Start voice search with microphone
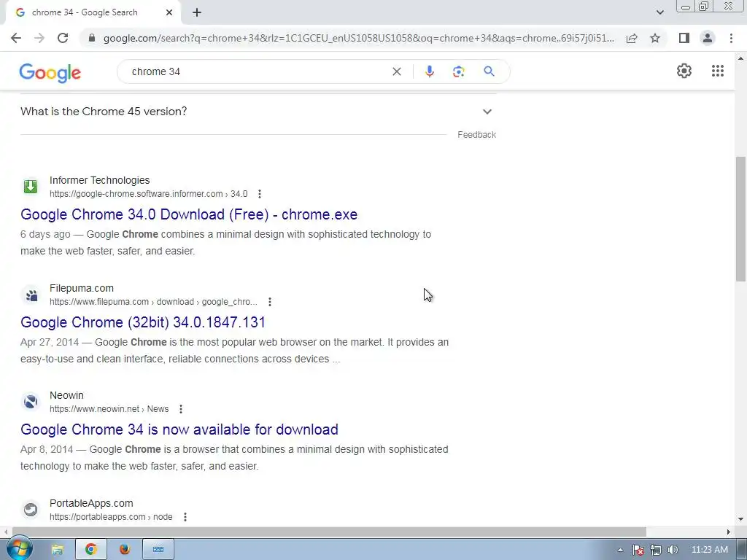Image resolution: width=747 pixels, height=560 pixels. [429, 71]
